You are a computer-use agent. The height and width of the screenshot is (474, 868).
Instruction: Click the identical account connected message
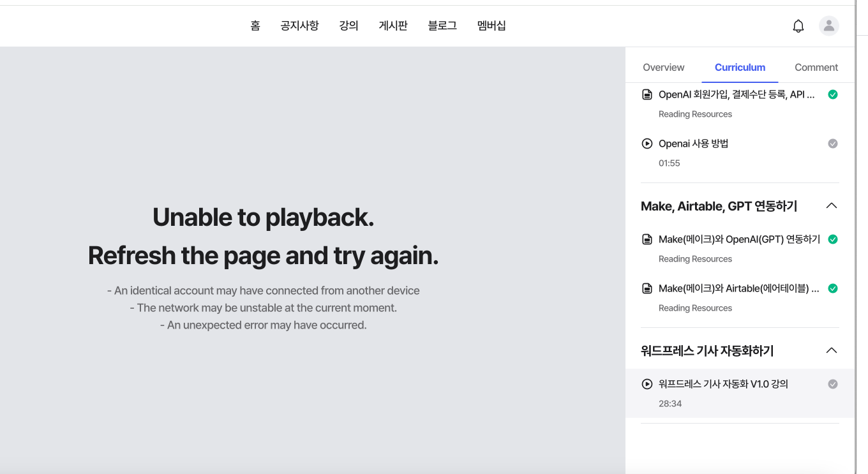pyautogui.click(x=263, y=291)
